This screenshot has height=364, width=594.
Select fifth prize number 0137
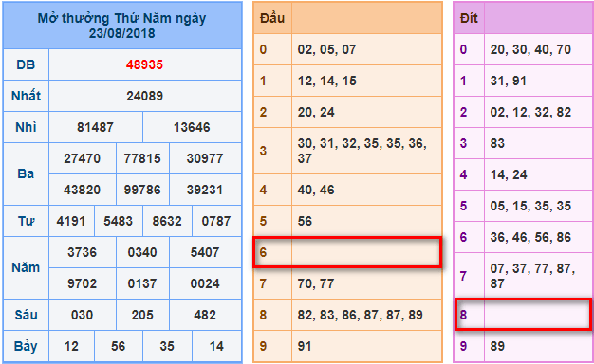click(x=142, y=283)
